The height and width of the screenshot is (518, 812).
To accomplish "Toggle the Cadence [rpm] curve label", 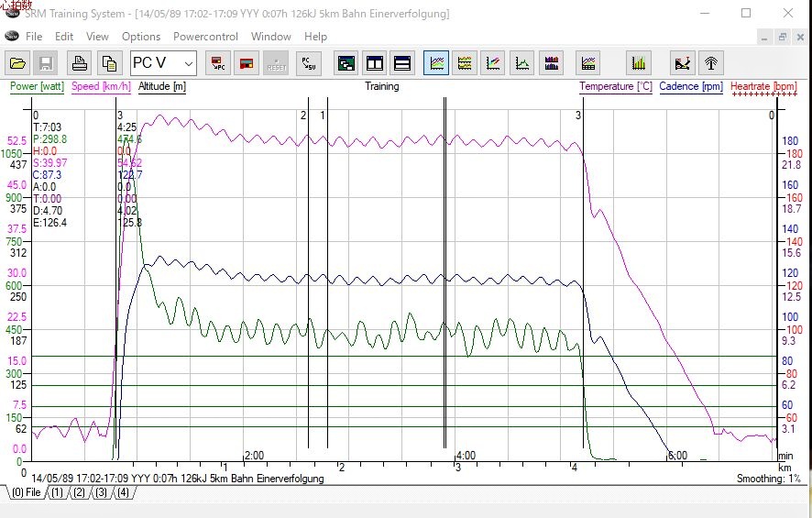I will pos(691,86).
